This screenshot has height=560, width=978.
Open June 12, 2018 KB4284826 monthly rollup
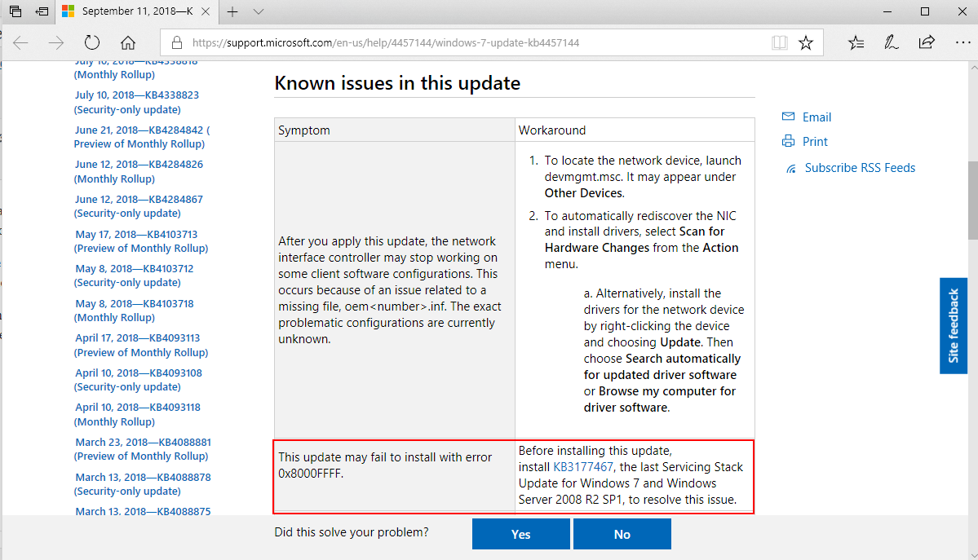[x=139, y=171]
